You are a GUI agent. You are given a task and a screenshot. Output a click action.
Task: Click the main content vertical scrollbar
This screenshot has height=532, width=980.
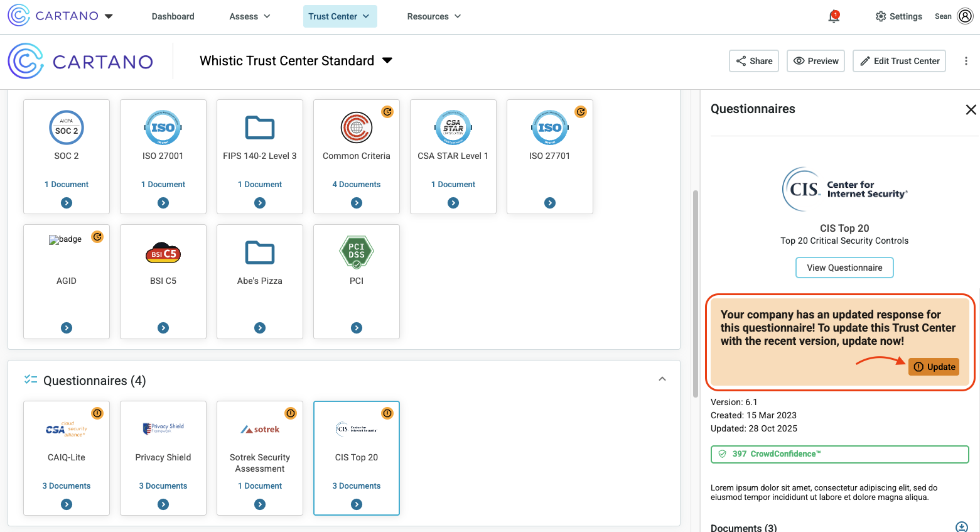(695, 294)
